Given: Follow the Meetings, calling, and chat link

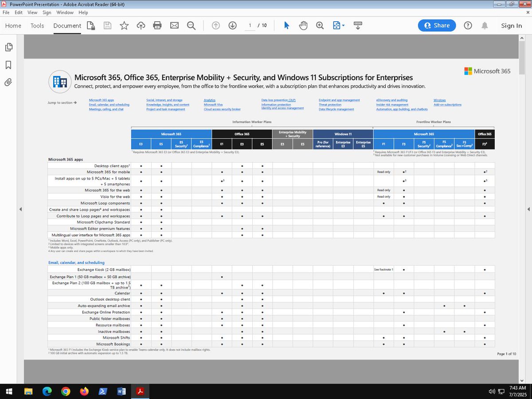Looking at the screenshot, I should point(106,109).
